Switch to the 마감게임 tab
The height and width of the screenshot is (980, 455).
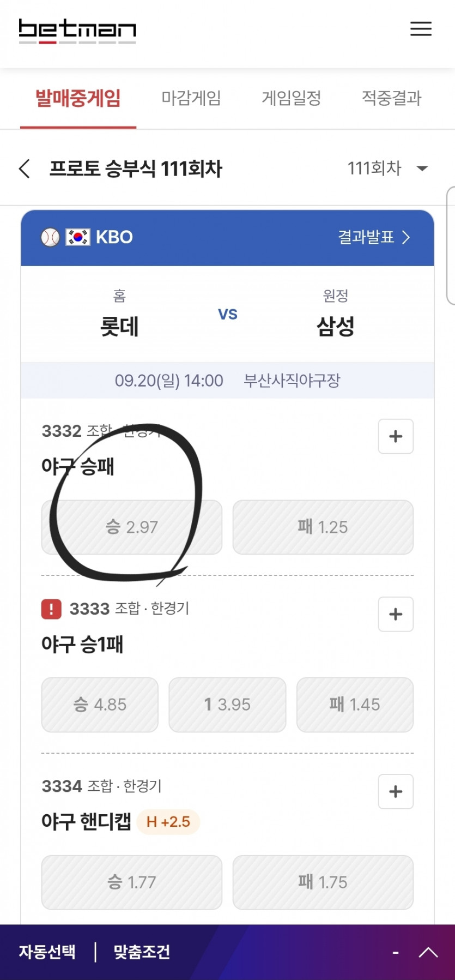point(191,98)
